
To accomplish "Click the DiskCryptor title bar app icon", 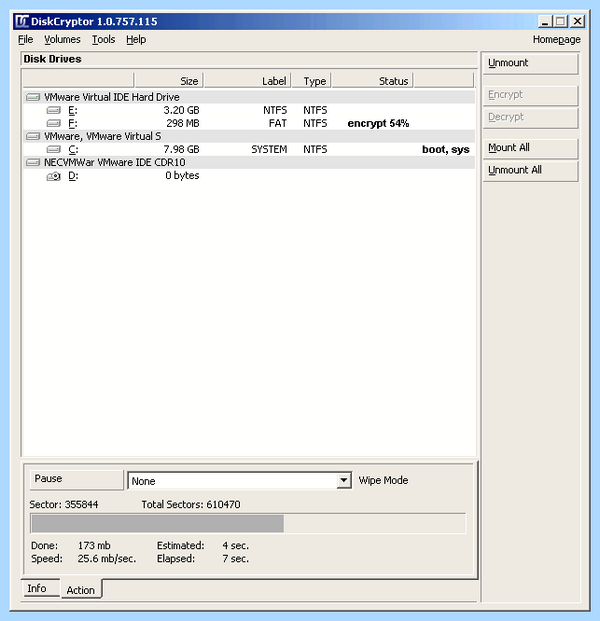I will (x=21, y=21).
